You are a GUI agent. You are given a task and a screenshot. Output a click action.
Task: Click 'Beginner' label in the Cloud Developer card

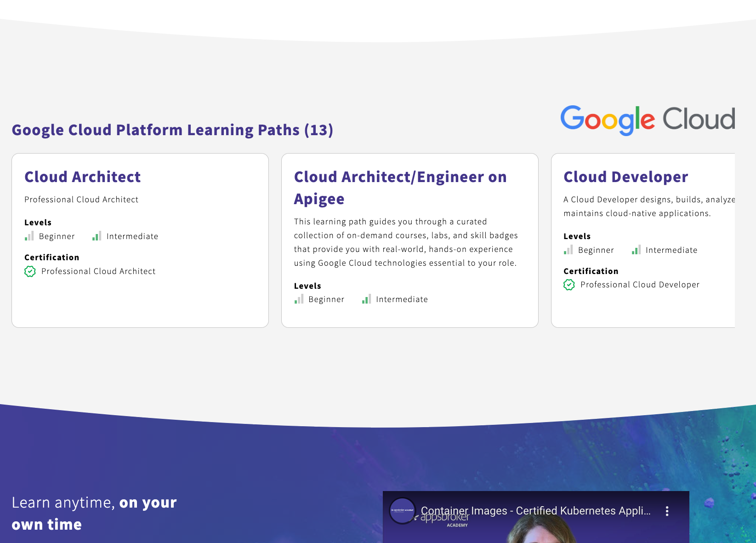point(596,250)
